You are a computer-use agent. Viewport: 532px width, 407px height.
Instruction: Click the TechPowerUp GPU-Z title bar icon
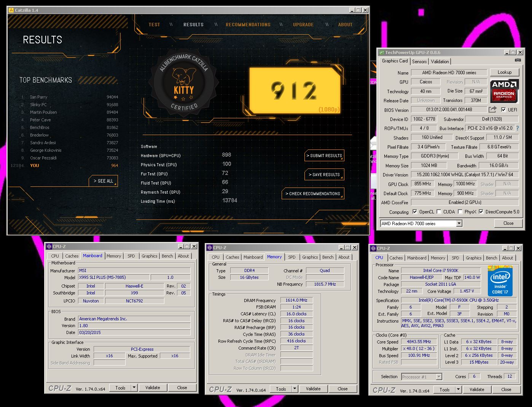coord(381,52)
